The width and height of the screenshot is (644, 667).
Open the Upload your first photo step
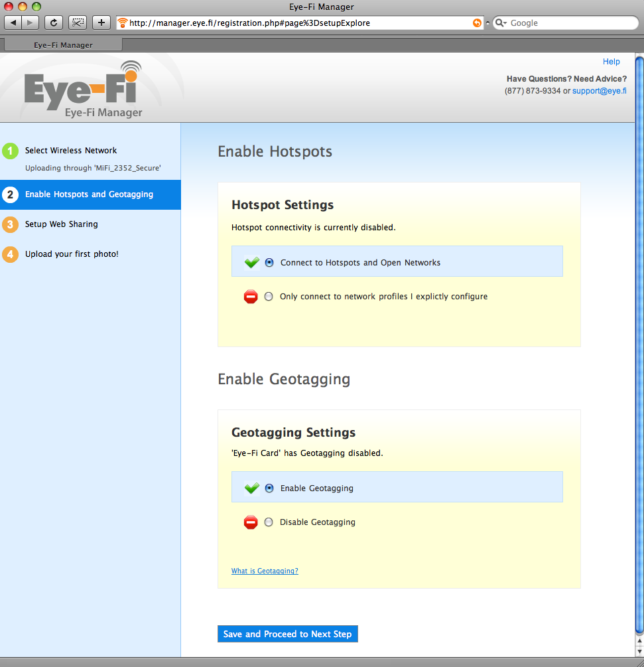point(72,254)
